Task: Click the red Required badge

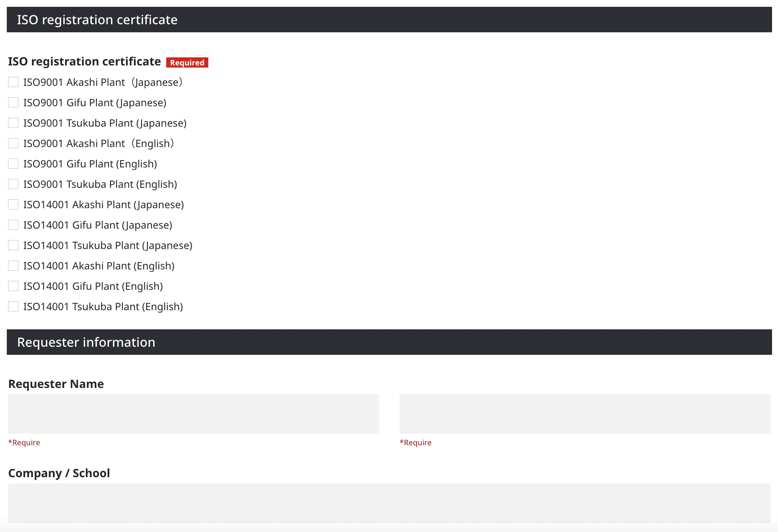Action: click(x=187, y=62)
